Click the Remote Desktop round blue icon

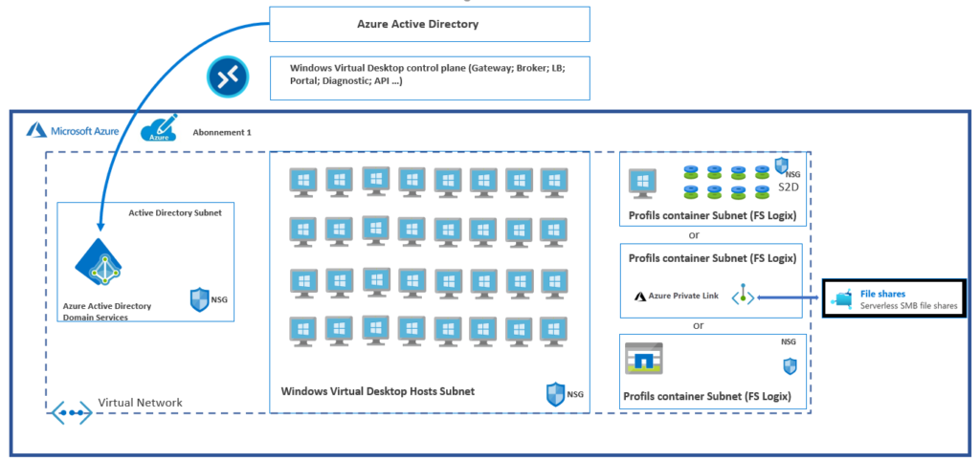coord(228,77)
